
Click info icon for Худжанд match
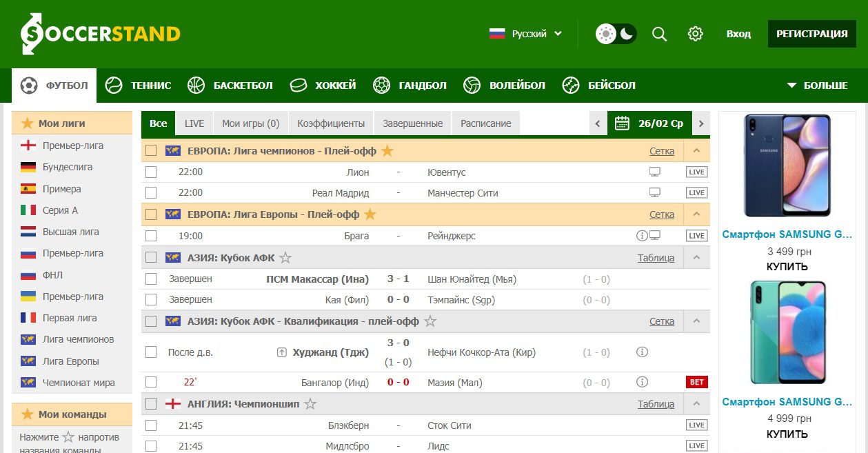coord(642,352)
